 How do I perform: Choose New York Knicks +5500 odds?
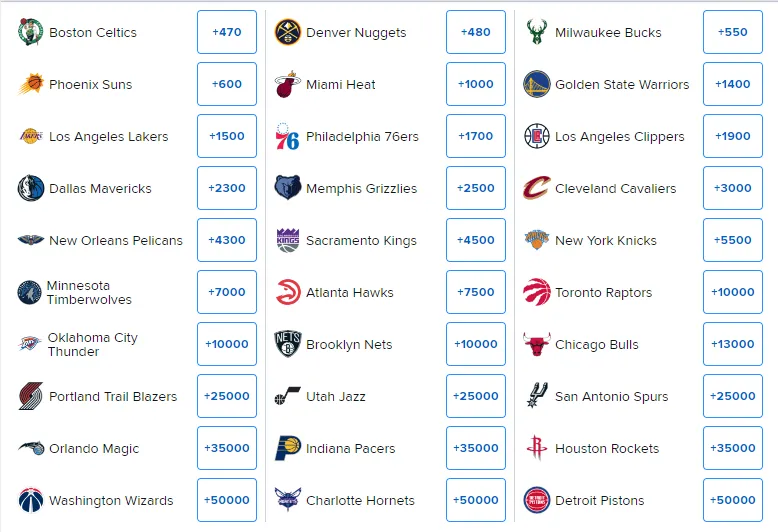[733, 240]
